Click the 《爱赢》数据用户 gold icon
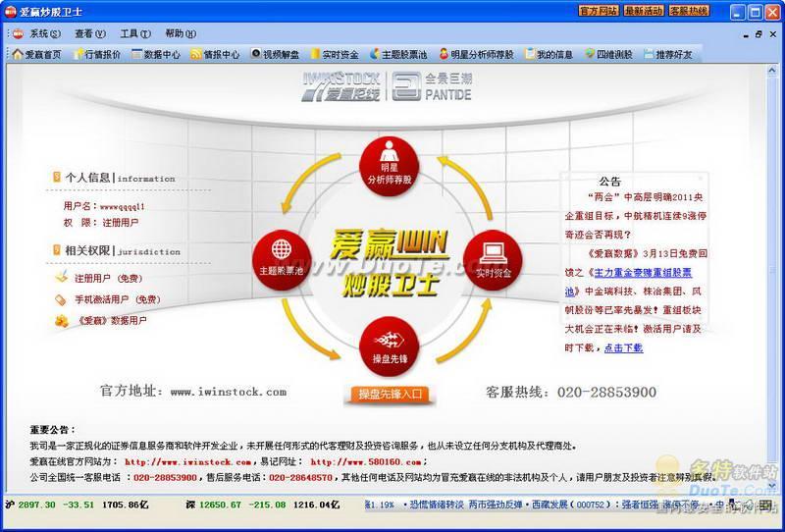Screen dimensions: 785x532 pyautogui.click(x=61, y=321)
